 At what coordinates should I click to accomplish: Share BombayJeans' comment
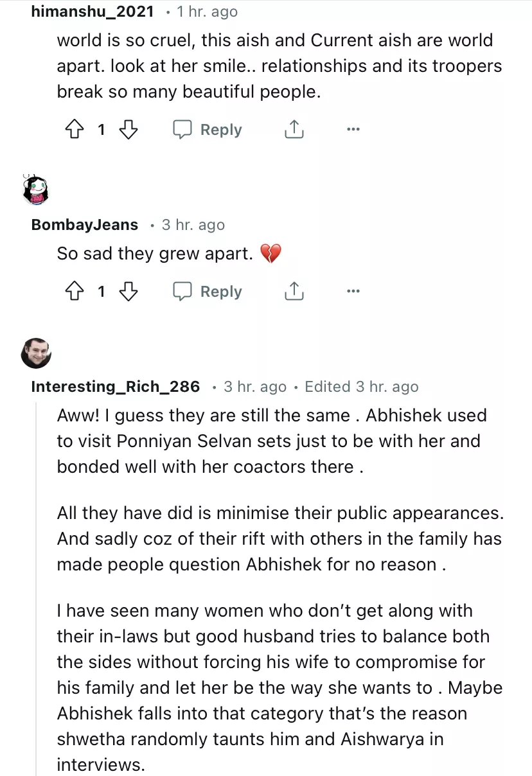tap(294, 292)
